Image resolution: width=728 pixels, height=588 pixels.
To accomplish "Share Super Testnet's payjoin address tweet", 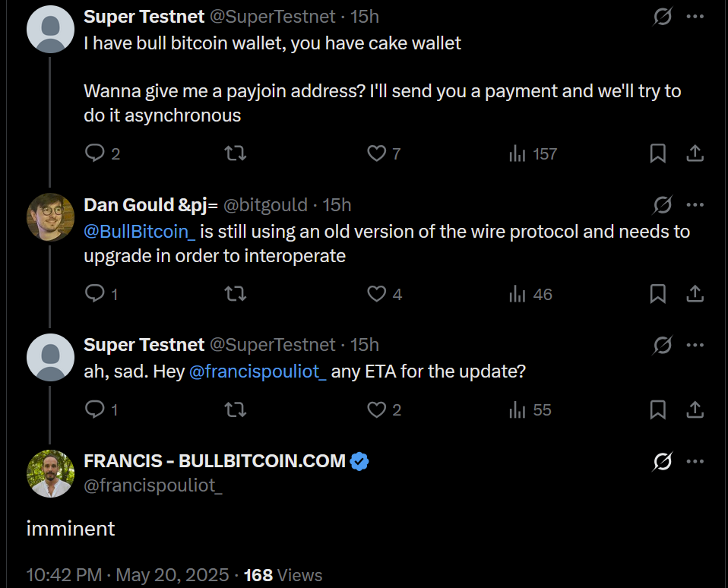I will point(695,153).
